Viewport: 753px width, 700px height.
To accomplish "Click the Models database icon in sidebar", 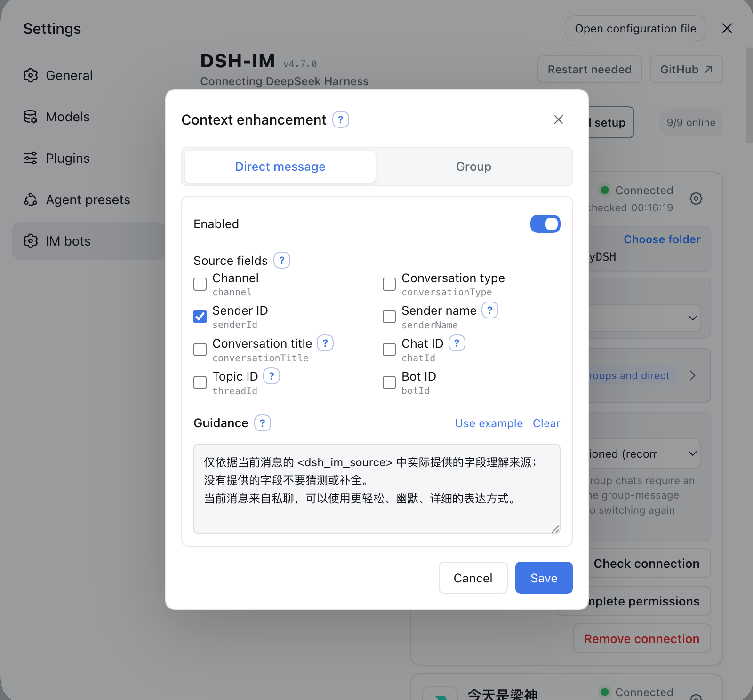I will (x=31, y=117).
